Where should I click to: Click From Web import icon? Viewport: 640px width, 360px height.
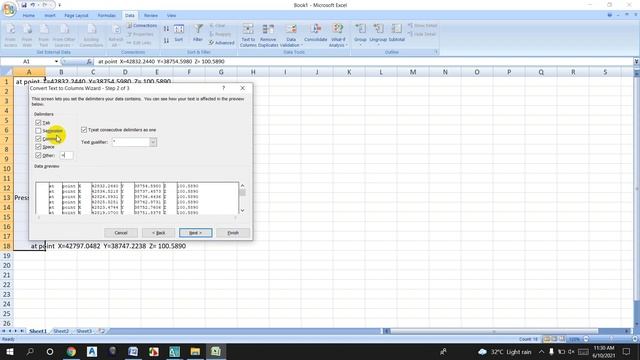tap(27, 35)
